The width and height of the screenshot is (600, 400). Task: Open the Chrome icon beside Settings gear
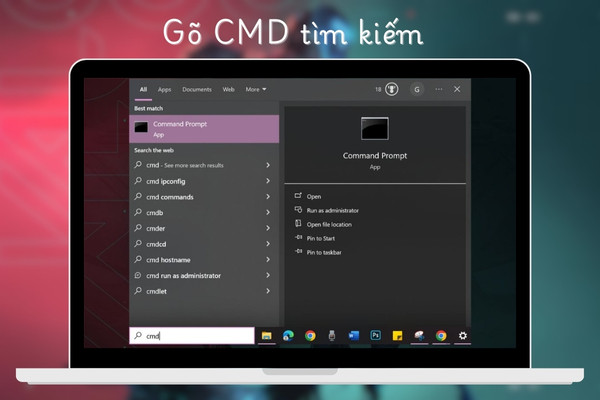coord(441,336)
